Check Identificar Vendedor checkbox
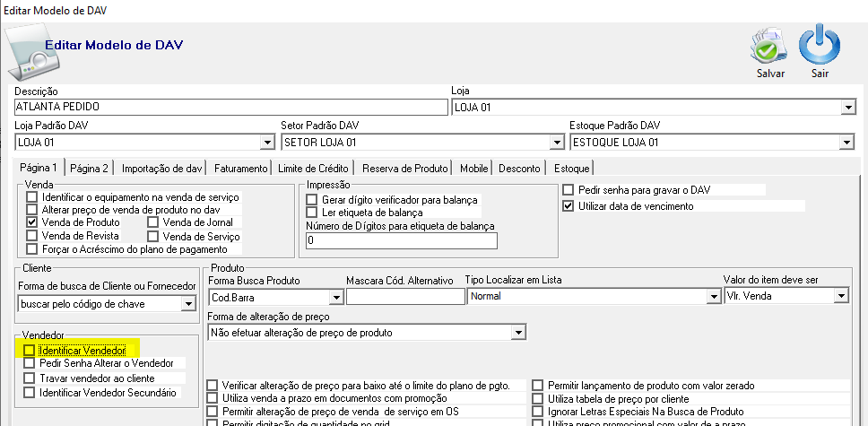This screenshot has width=868, height=426. 29,350
